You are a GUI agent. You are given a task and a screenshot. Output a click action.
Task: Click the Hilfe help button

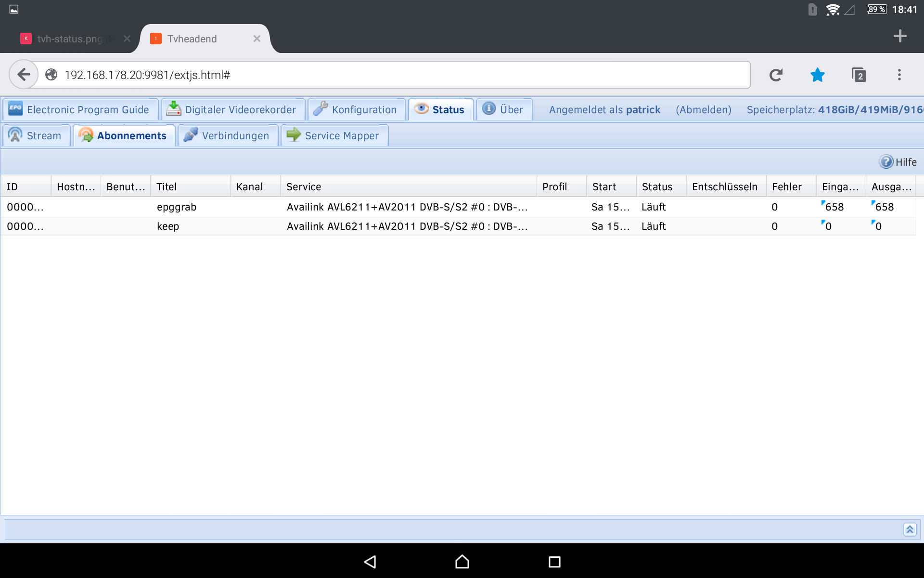898,162
